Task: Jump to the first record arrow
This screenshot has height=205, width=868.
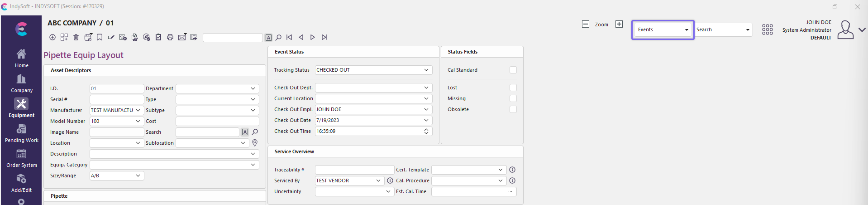Action: click(289, 37)
